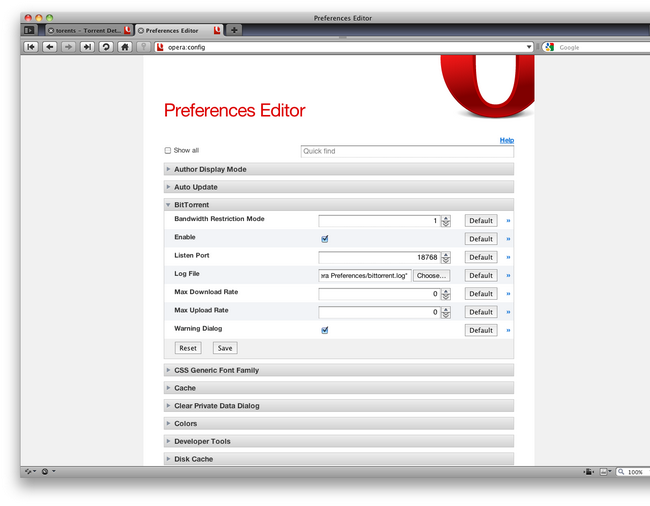Reset Max Download Rate to Default
Viewport: 650px width, 506px height.
tap(481, 294)
